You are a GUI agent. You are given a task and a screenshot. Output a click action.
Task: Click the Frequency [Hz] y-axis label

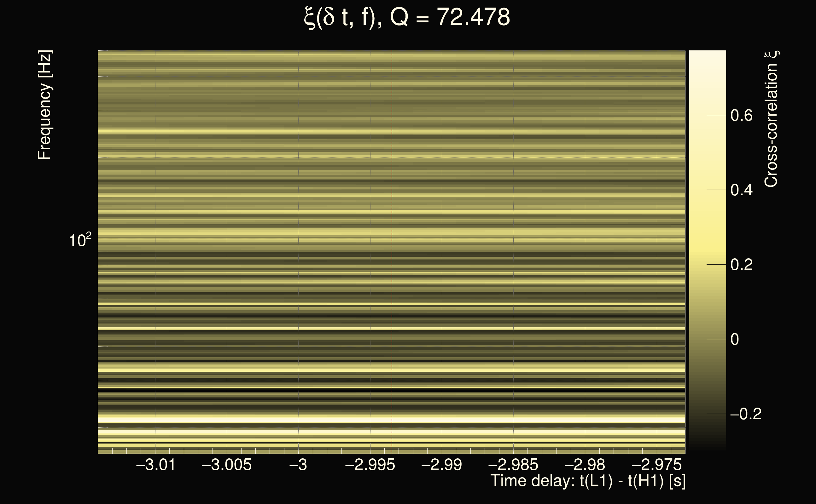pyautogui.click(x=44, y=105)
